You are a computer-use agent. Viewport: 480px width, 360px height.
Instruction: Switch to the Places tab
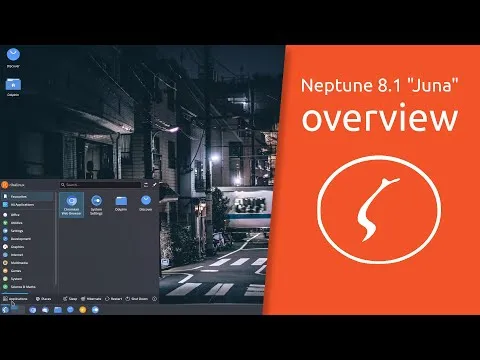click(44, 299)
